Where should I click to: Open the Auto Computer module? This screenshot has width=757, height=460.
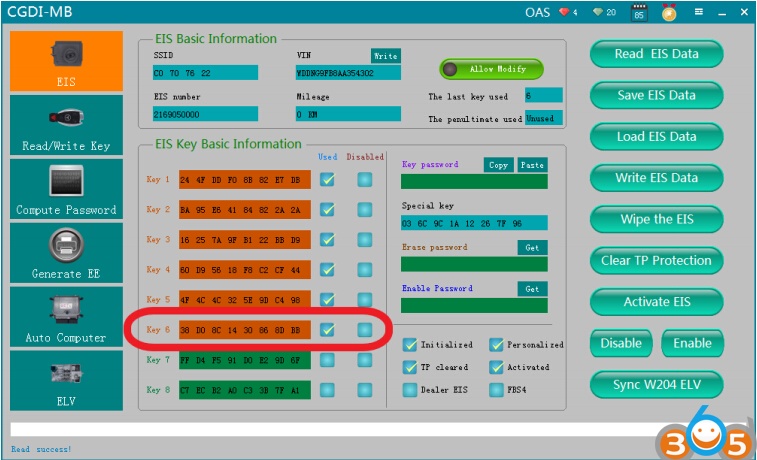66,317
